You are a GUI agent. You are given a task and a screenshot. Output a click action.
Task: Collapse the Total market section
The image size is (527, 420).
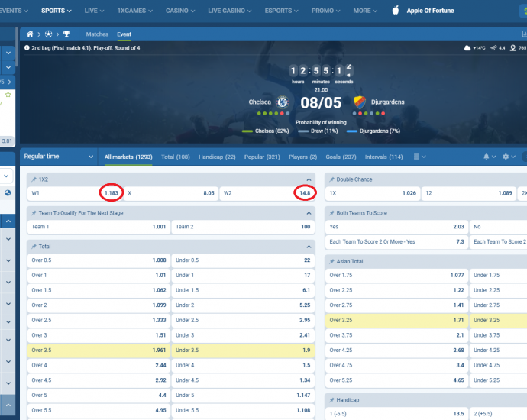pos(309,247)
